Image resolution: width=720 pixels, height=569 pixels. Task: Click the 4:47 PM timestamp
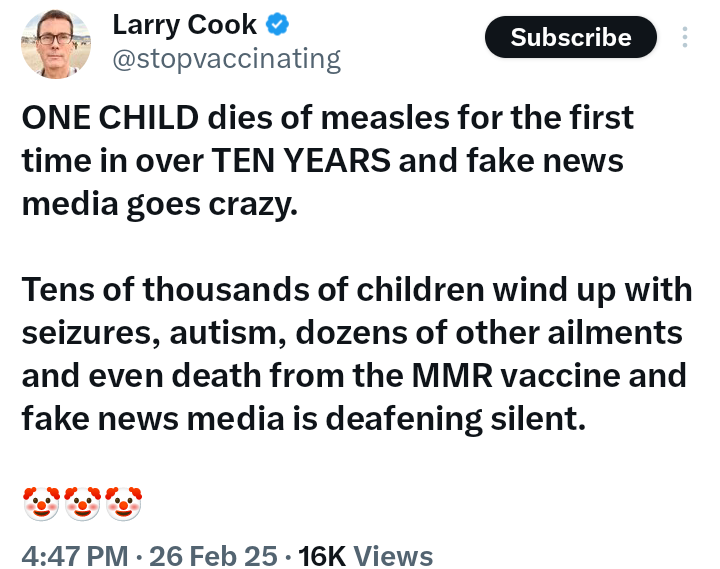74,555
